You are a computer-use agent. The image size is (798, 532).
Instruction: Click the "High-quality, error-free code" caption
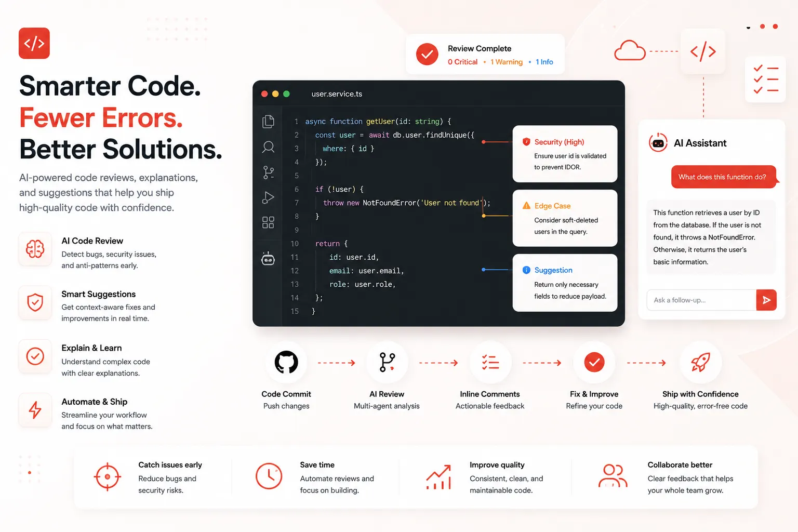point(700,406)
